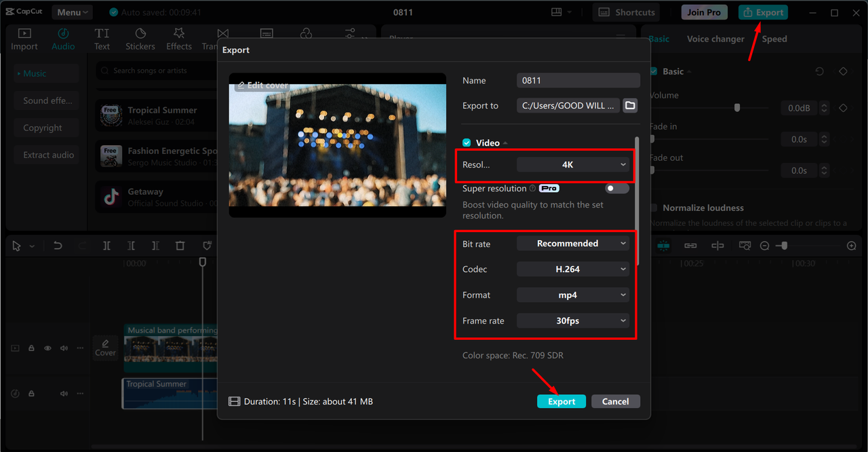
Task: Click the folder icon beside Export to path
Action: (630, 105)
